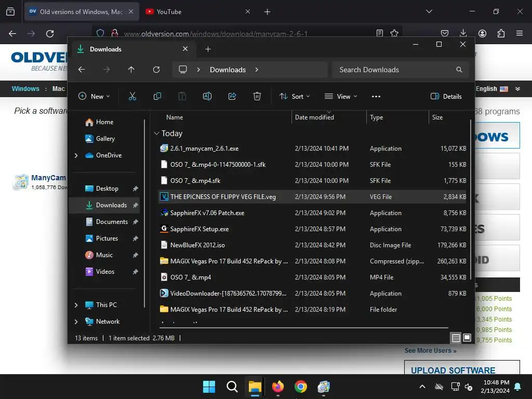Collapse the Today group

pyautogui.click(x=156, y=134)
